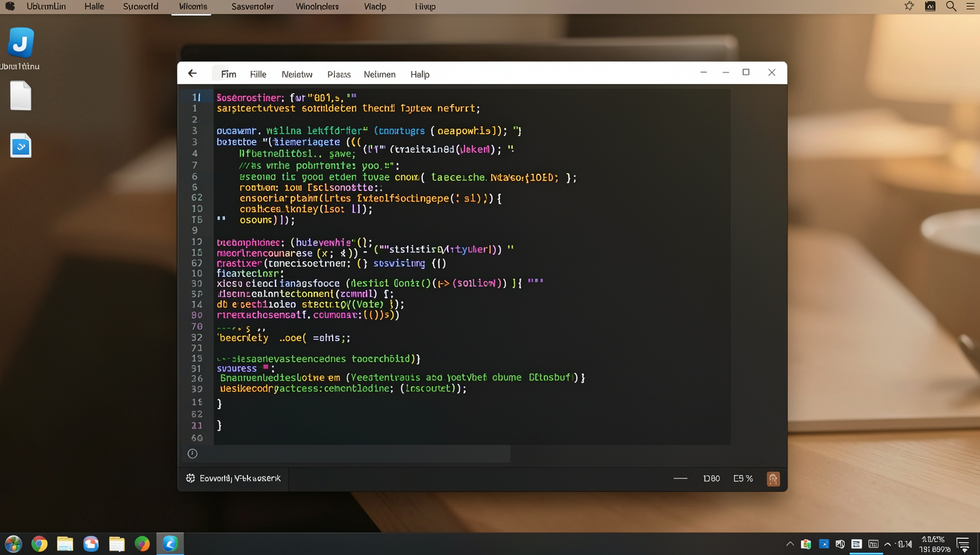Image resolution: width=980 pixels, height=555 pixels.
Task: Click the highlighted line number 11 in the gutter
Action: click(x=196, y=97)
